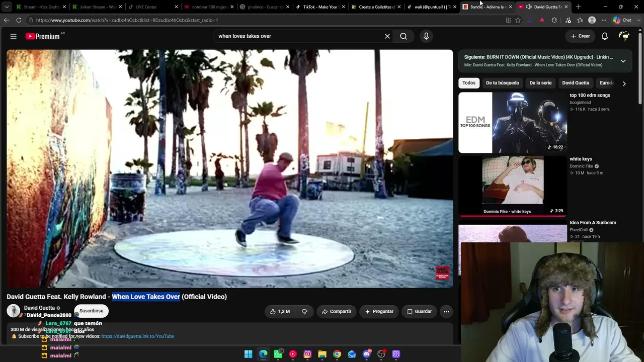The width and height of the screenshot is (644, 362).
Task: Click the magnifier search button
Action: coord(404,36)
